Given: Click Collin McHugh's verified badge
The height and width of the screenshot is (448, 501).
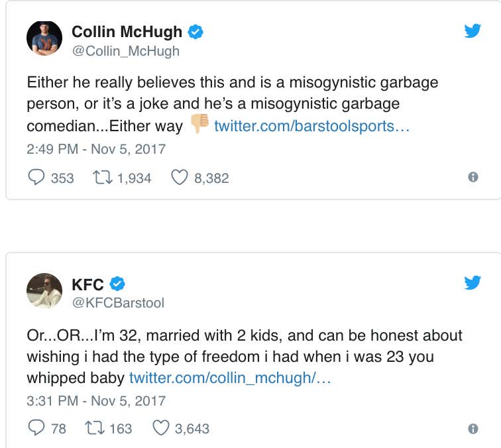Looking at the screenshot, I should tap(195, 31).
